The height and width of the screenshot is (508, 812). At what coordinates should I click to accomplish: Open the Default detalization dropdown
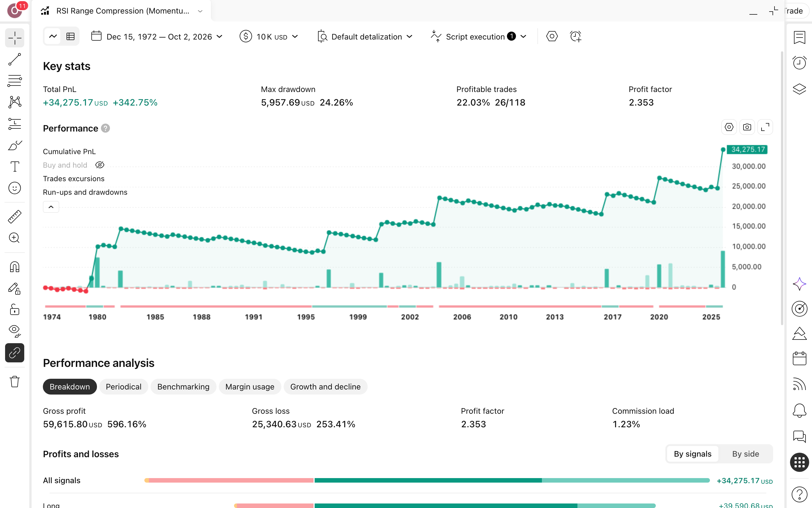365,36
